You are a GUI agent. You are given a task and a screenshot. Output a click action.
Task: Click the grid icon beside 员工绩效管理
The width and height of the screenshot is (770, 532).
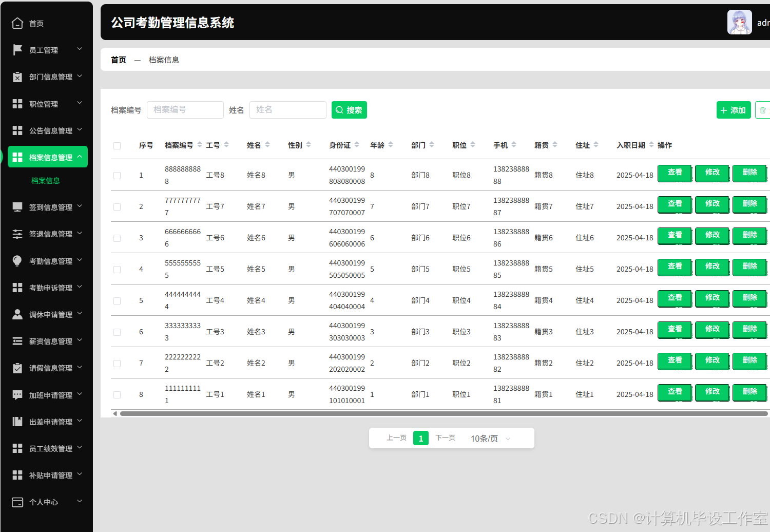click(x=17, y=448)
